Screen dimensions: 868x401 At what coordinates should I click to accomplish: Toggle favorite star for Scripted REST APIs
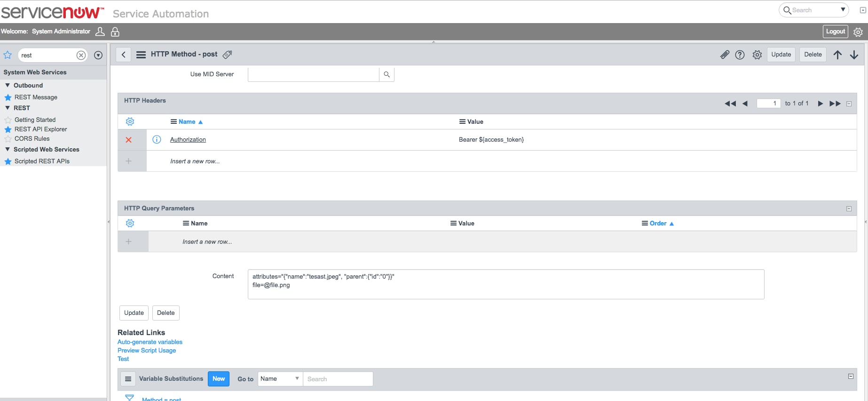[8, 161]
